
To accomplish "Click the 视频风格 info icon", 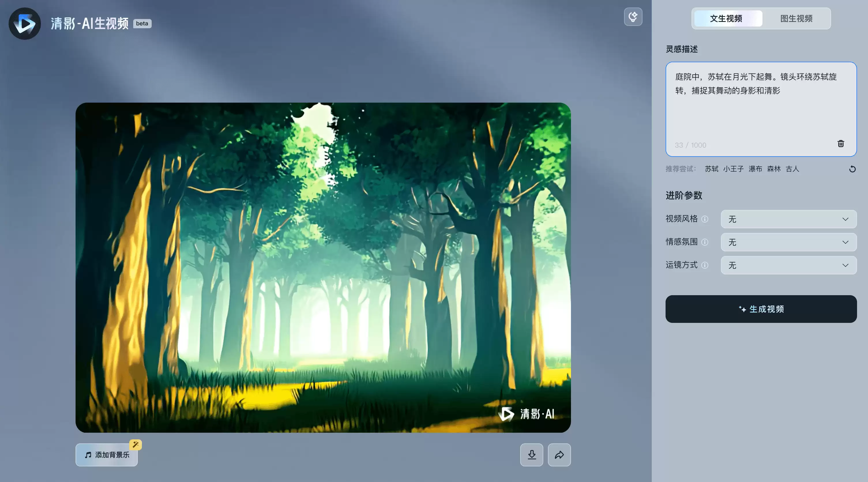I will [704, 219].
